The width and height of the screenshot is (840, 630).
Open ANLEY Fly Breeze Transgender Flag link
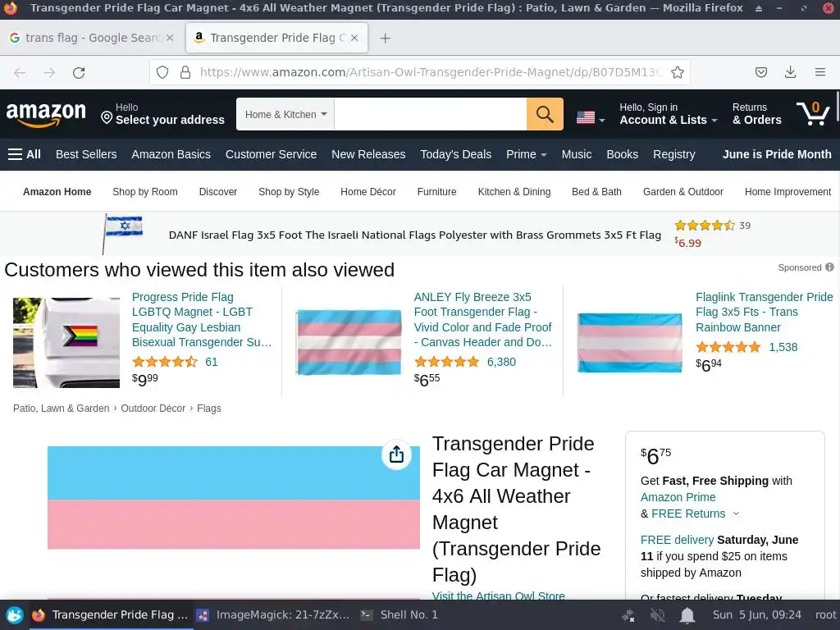click(482, 319)
